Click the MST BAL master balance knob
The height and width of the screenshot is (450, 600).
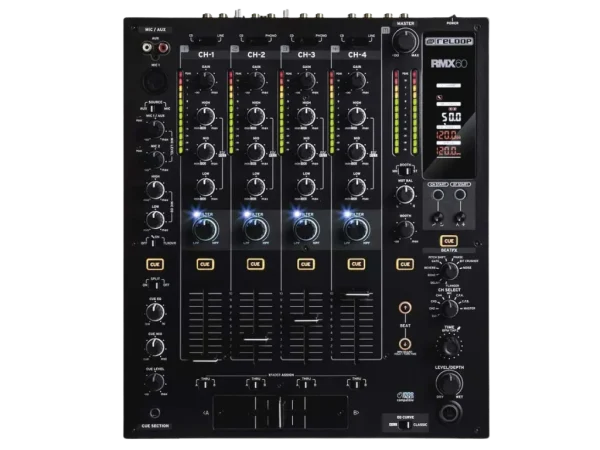click(405, 194)
